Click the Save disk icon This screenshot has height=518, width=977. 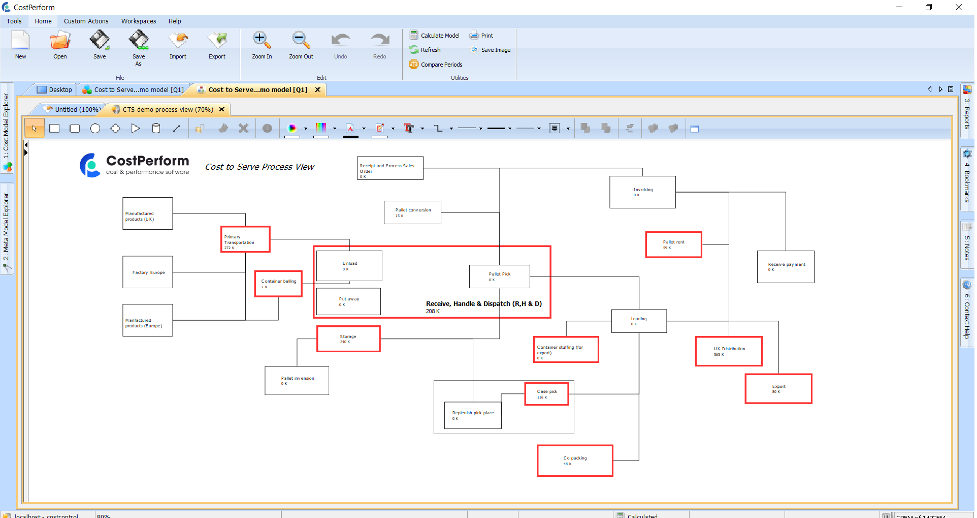pos(100,41)
